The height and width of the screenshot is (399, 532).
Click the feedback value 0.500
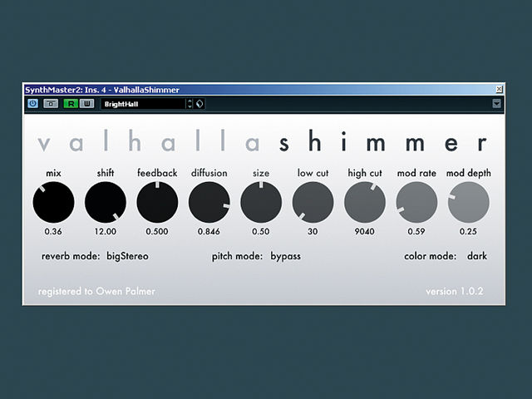[157, 231]
